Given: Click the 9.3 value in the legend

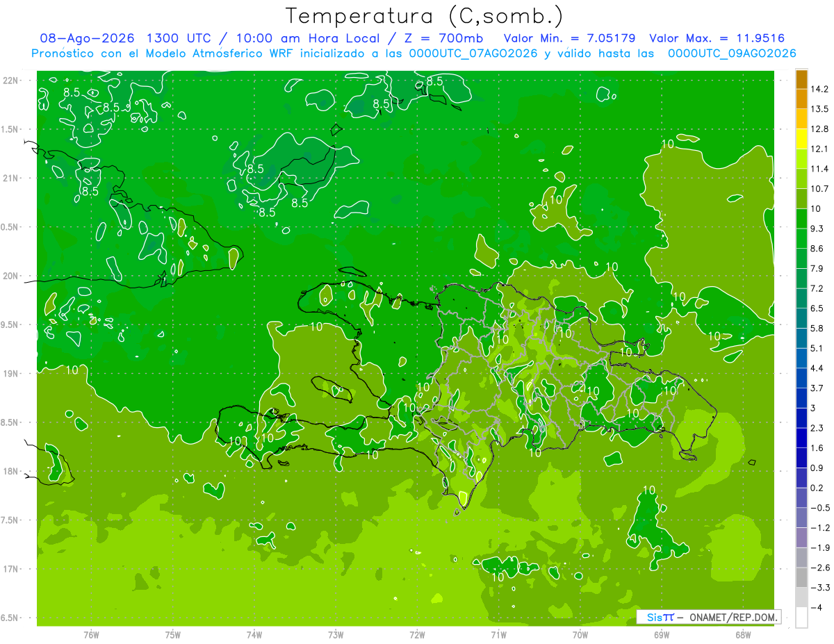Looking at the screenshot, I should [x=817, y=229].
